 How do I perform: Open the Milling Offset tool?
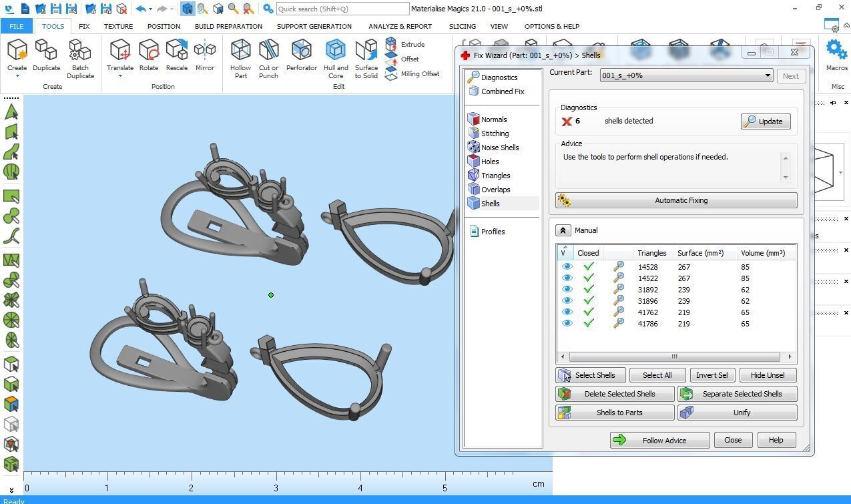412,73
